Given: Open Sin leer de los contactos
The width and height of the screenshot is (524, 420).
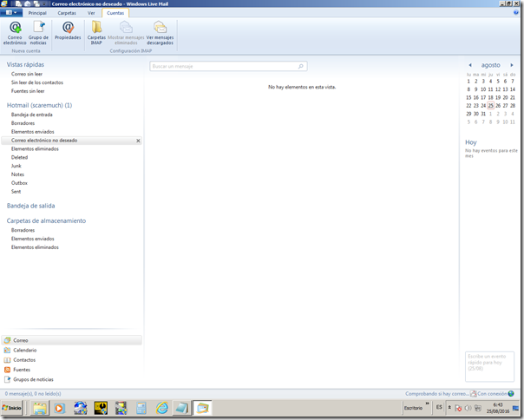Looking at the screenshot, I should point(37,82).
